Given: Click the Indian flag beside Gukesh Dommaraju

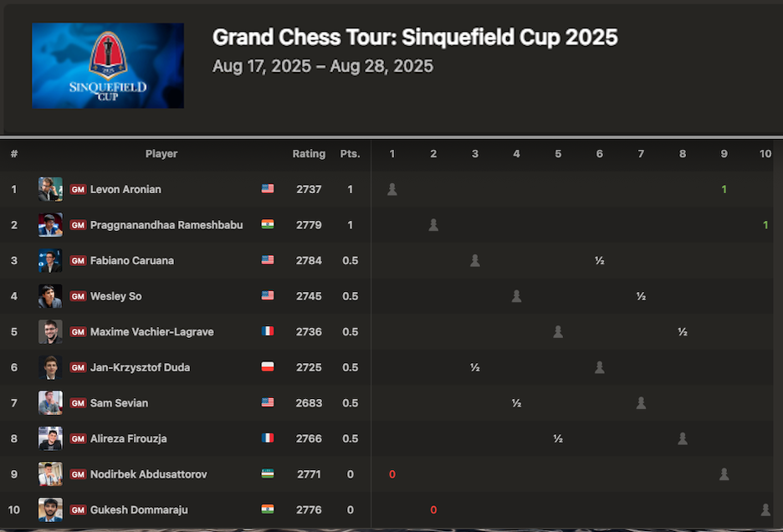Looking at the screenshot, I should [268, 509].
